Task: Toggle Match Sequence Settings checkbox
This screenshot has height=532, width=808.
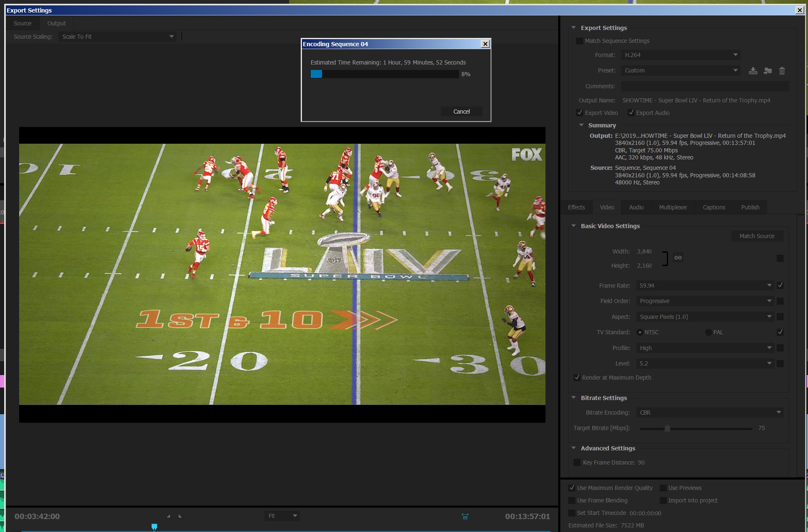Action: coord(579,41)
